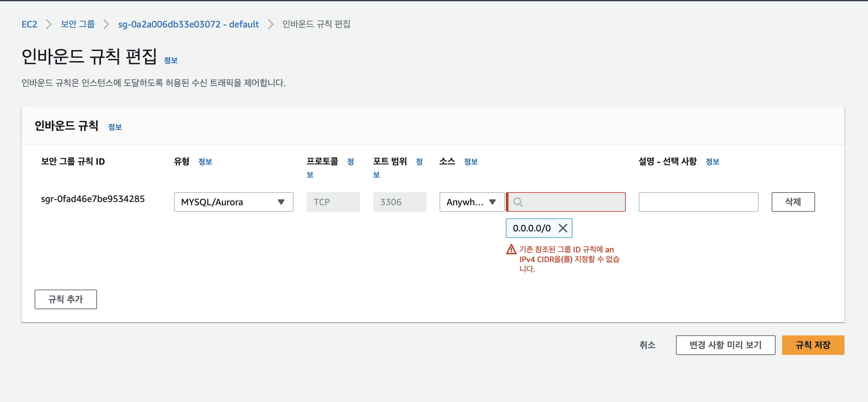Click 취소 to cancel editing
This screenshot has height=402, width=868.
[647, 345]
